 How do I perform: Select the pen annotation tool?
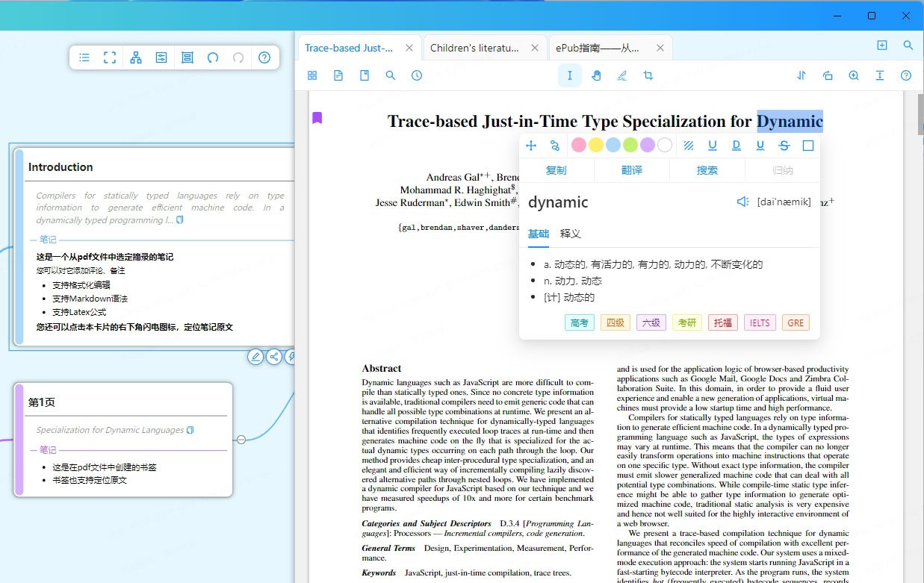621,75
